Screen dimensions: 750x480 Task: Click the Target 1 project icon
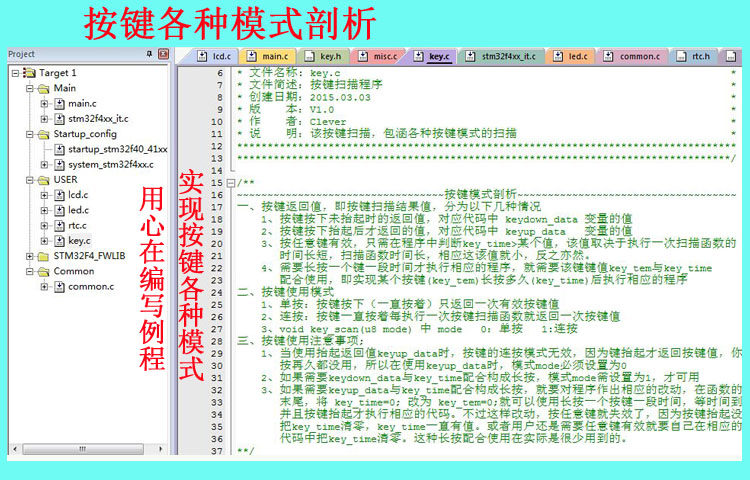coord(30,73)
